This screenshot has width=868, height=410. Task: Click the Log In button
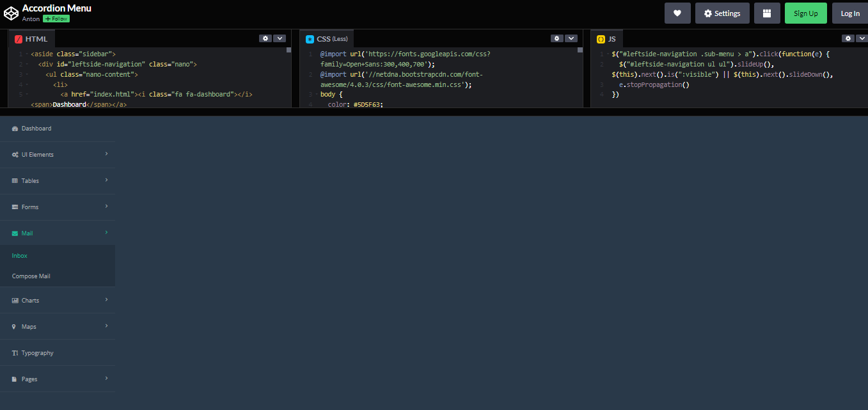point(849,13)
